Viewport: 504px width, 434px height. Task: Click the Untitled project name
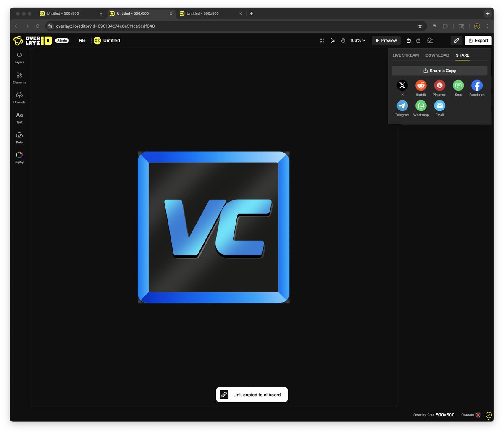point(112,41)
